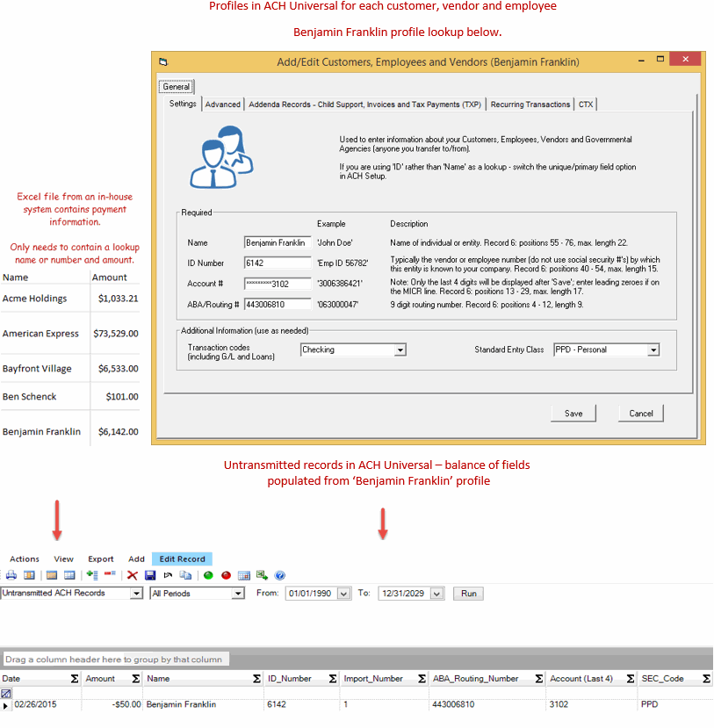The height and width of the screenshot is (728, 714).
Task: Click the Excel export icon in the toolbar
Action: (262, 575)
